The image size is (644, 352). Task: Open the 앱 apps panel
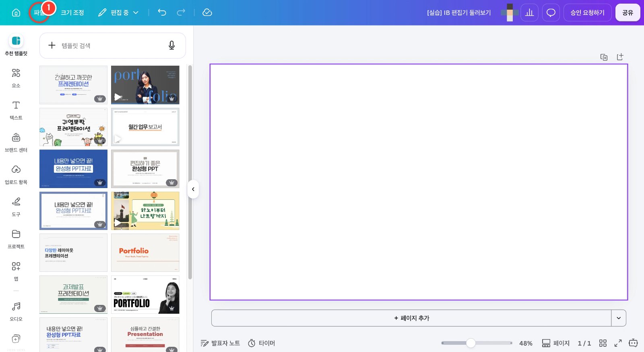coord(16,271)
